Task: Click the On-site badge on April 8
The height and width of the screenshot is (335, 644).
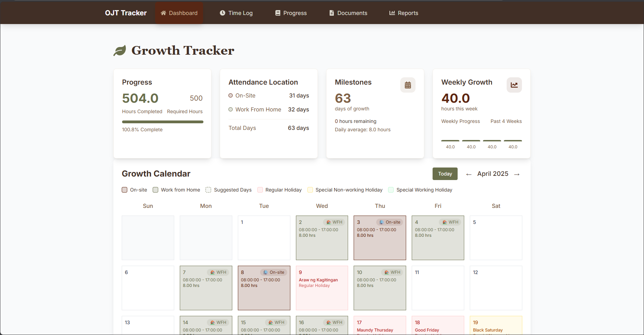Action: tap(274, 272)
